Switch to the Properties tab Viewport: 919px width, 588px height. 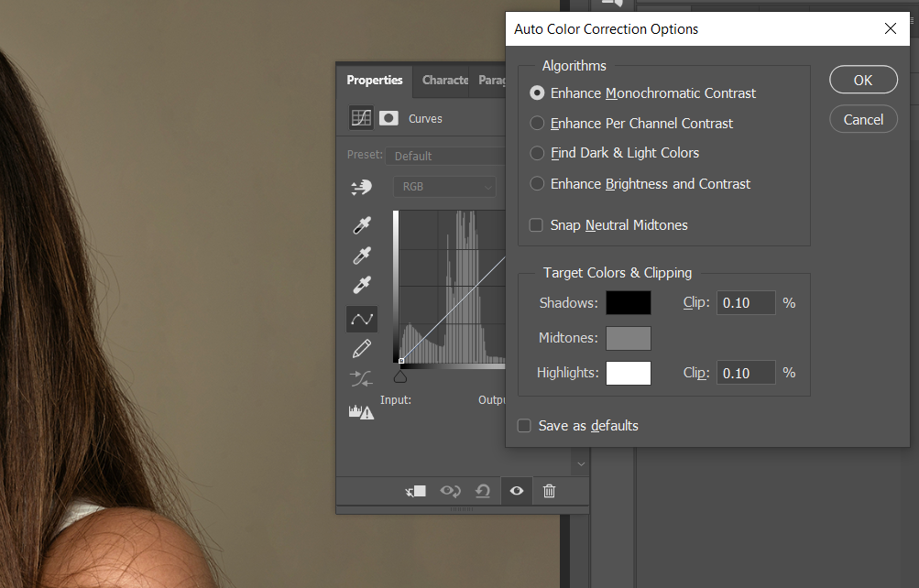[x=375, y=81]
